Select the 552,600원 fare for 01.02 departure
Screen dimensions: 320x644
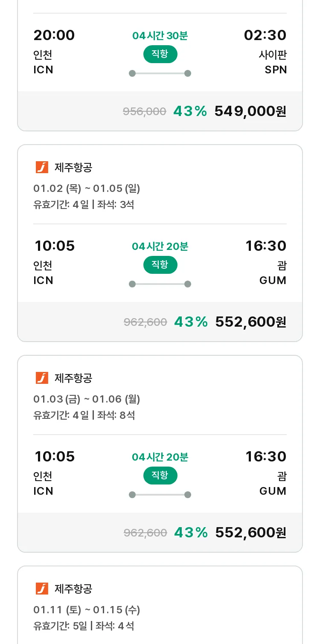pyautogui.click(x=251, y=322)
